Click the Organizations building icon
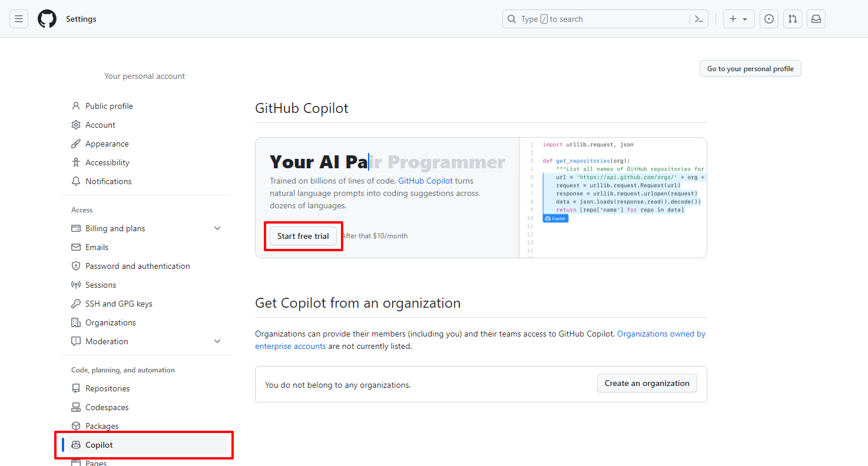 click(76, 322)
